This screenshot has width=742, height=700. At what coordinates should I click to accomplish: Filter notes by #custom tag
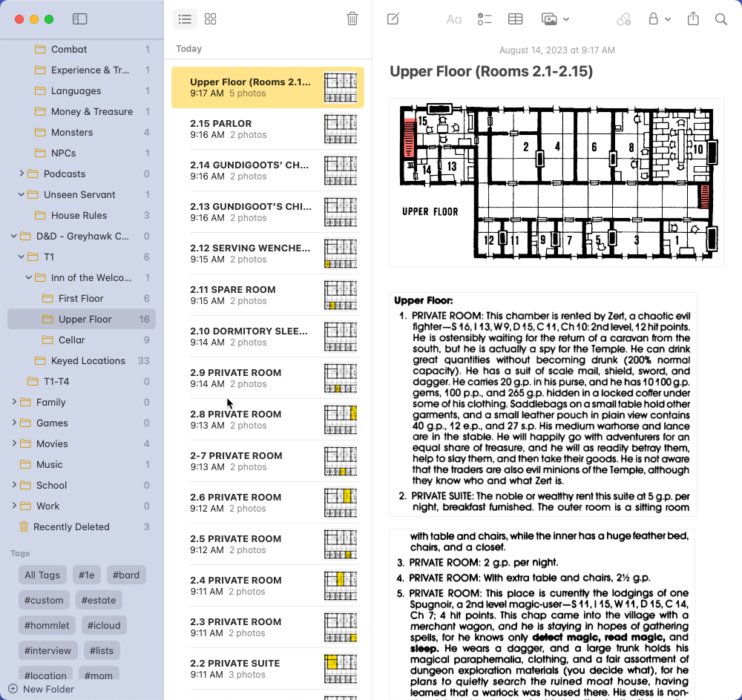(44, 600)
